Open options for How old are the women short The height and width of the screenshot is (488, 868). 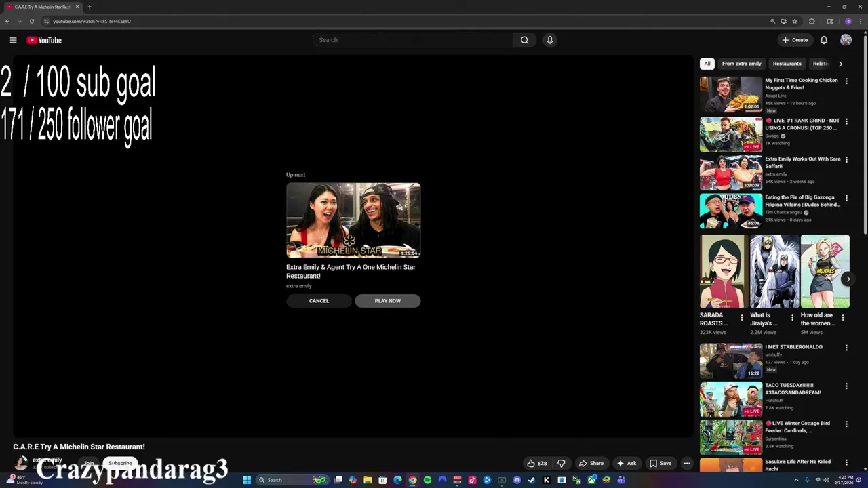point(843,317)
